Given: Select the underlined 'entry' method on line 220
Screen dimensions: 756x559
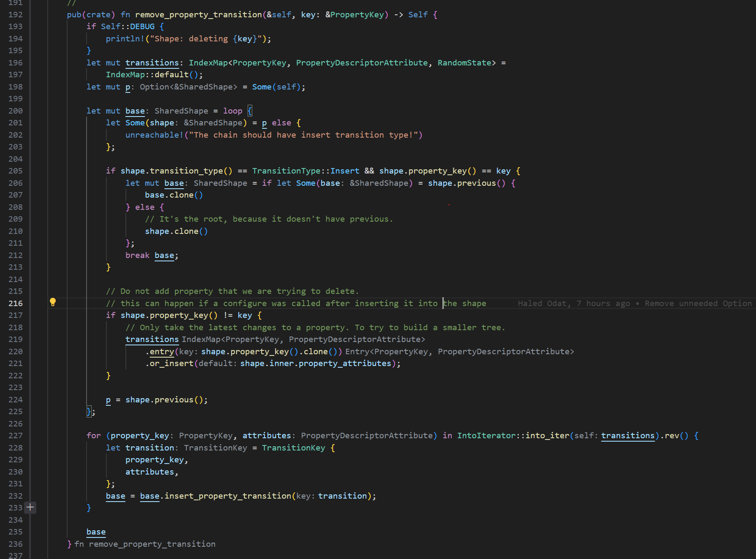Looking at the screenshot, I should pos(162,351).
